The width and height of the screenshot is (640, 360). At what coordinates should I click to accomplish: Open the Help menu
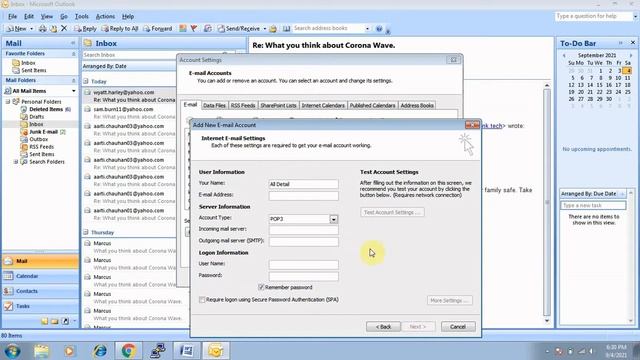tap(128, 16)
